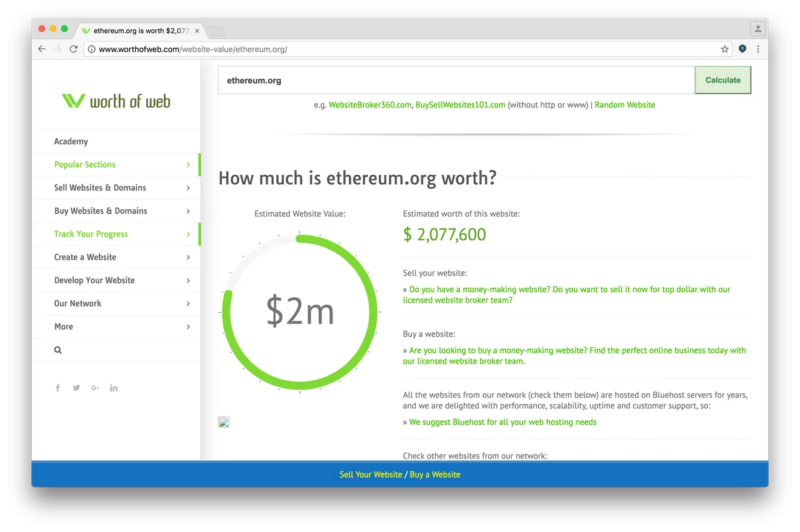This screenshot has height=532, width=800.
Task: Reload the page with refresh icon
Action: (x=74, y=49)
